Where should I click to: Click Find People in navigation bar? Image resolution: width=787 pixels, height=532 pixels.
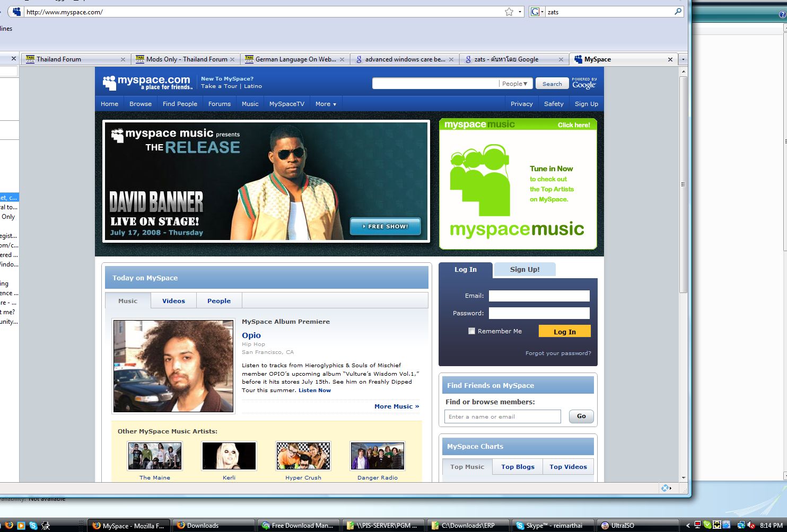coord(180,104)
